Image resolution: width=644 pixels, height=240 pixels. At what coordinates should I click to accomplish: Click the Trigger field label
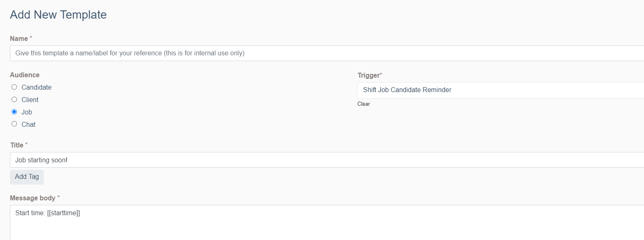pos(370,76)
